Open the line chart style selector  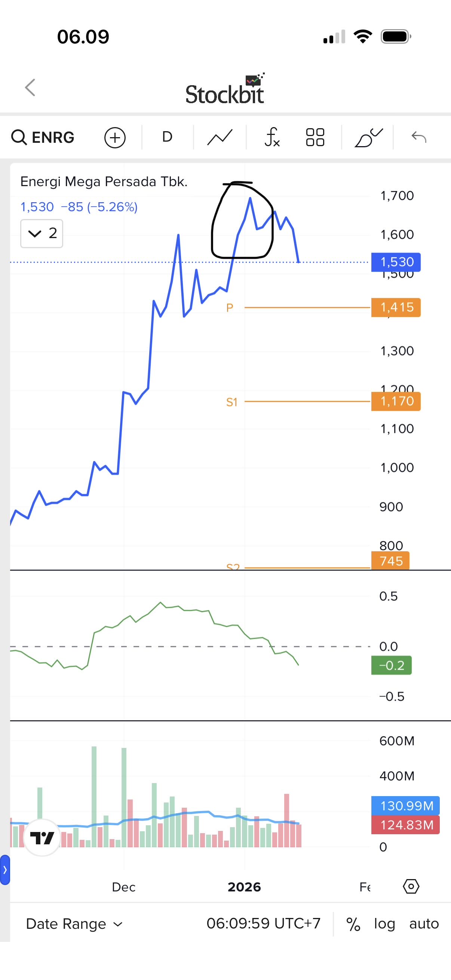[220, 137]
